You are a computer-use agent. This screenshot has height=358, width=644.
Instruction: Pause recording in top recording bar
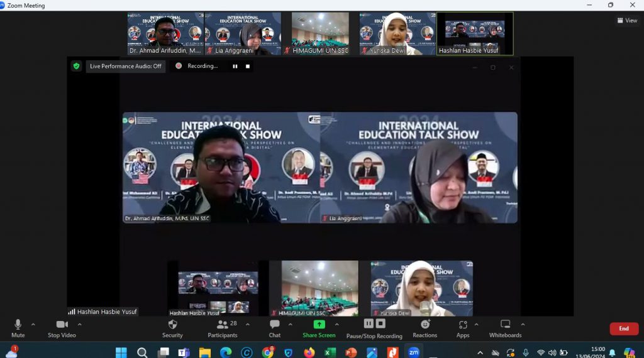click(x=235, y=66)
